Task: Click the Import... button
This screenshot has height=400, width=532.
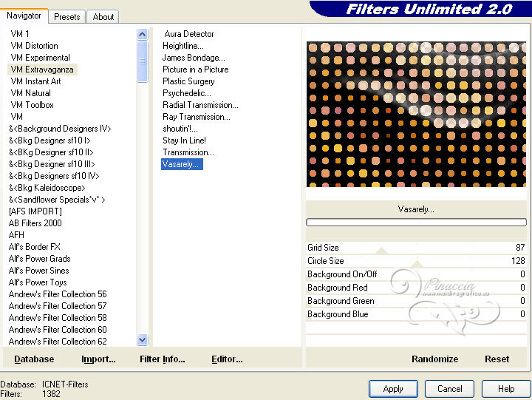Action: click(x=98, y=359)
